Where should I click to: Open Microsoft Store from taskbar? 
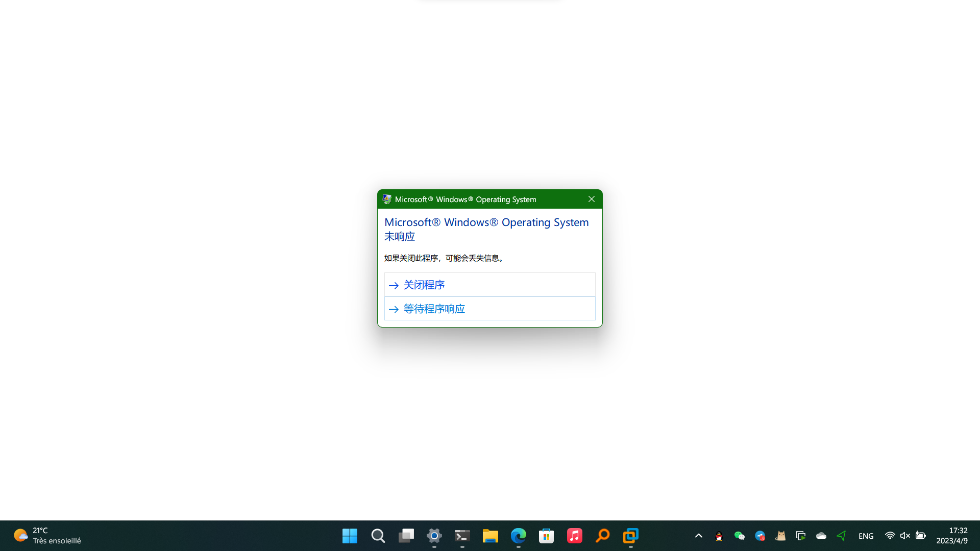(x=547, y=536)
